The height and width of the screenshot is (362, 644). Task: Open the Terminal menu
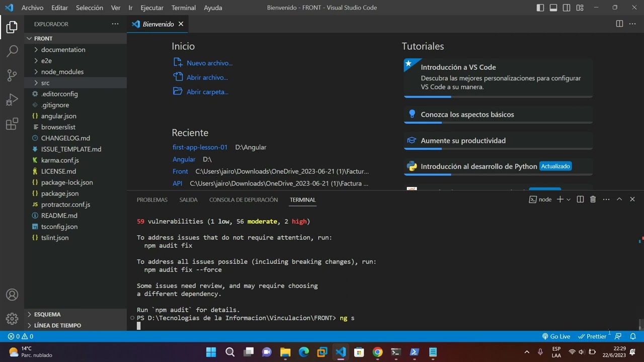tap(184, 8)
